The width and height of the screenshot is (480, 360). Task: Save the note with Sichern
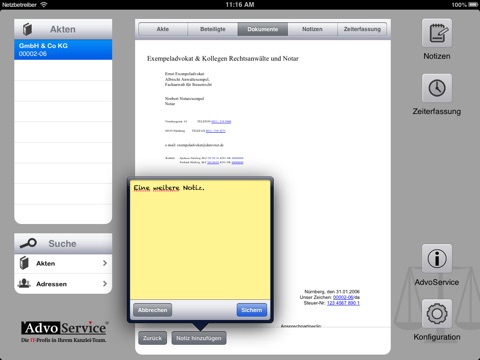click(x=252, y=310)
